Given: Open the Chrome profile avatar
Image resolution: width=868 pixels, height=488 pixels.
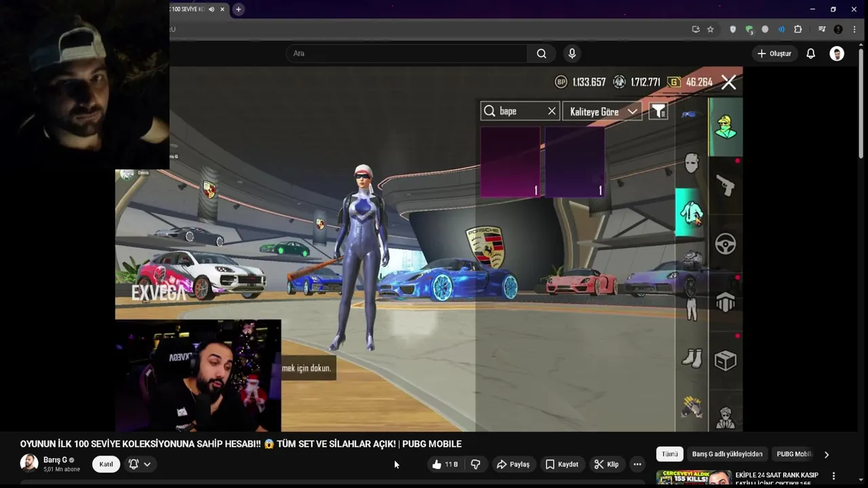Looking at the screenshot, I should [x=838, y=29].
